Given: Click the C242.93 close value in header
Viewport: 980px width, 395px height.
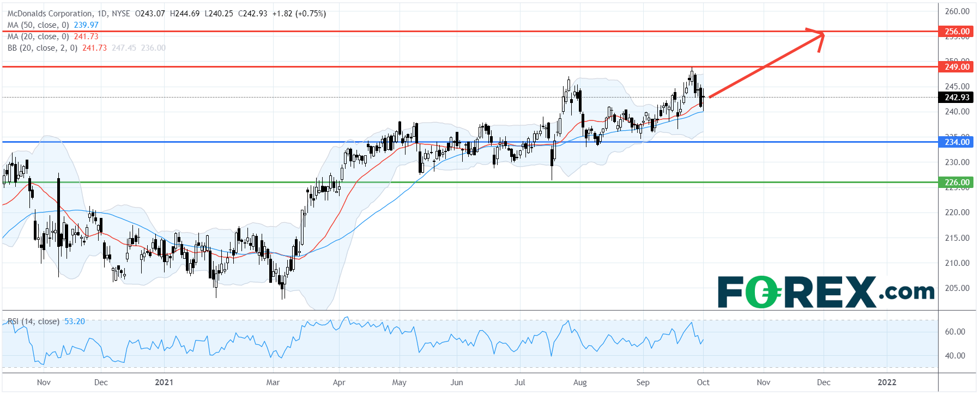Looking at the screenshot, I should point(253,14).
